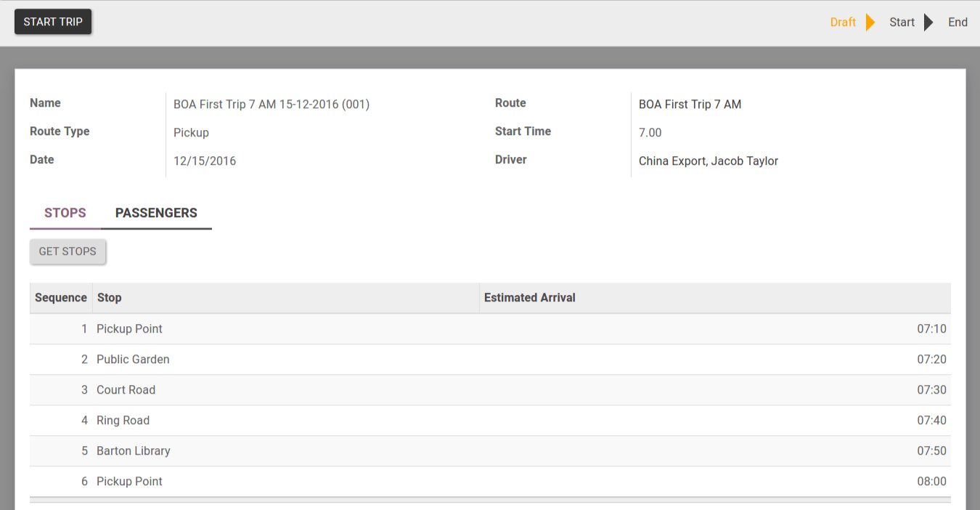This screenshot has width=980, height=510.
Task: Select the Start status stage
Action: (x=902, y=22)
